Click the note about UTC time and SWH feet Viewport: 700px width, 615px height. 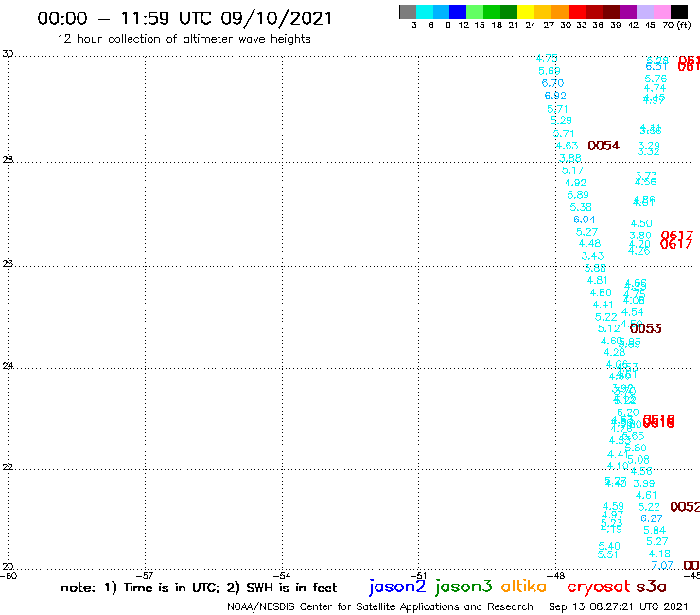coord(199,588)
